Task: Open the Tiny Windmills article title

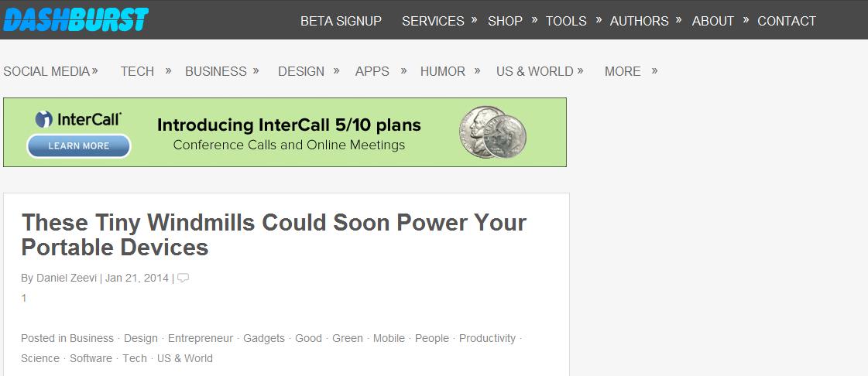Action: point(273,234)
